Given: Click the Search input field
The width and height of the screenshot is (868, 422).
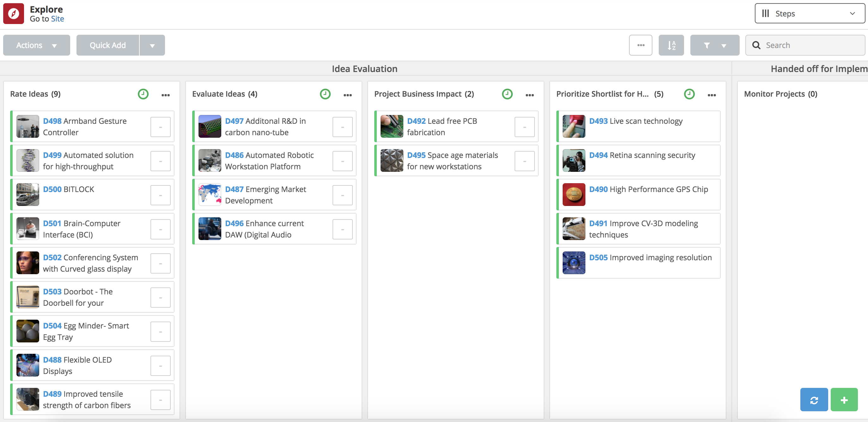Looking at the screenshot, I should 805,45.
